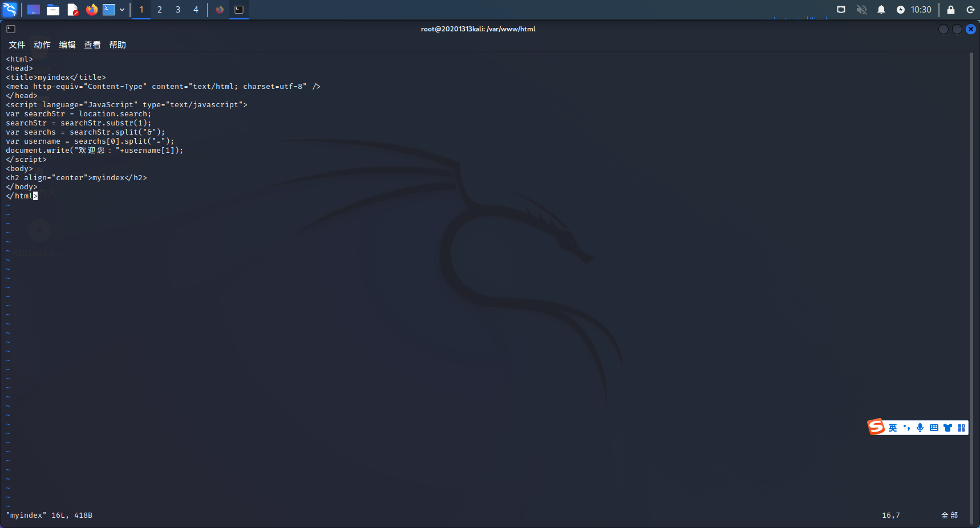Click the h2 align="center" line
Screen dimensions: 980x528
[x=76, y=178]
